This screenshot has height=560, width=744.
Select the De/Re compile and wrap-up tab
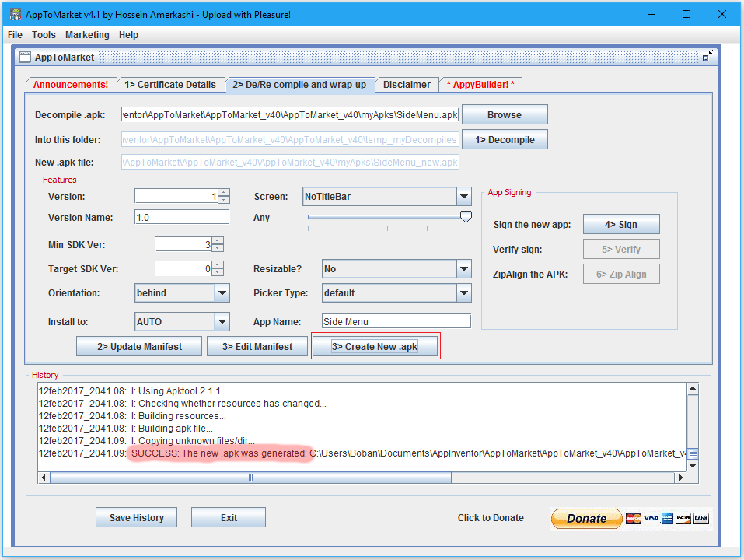(x=300, y=85)
